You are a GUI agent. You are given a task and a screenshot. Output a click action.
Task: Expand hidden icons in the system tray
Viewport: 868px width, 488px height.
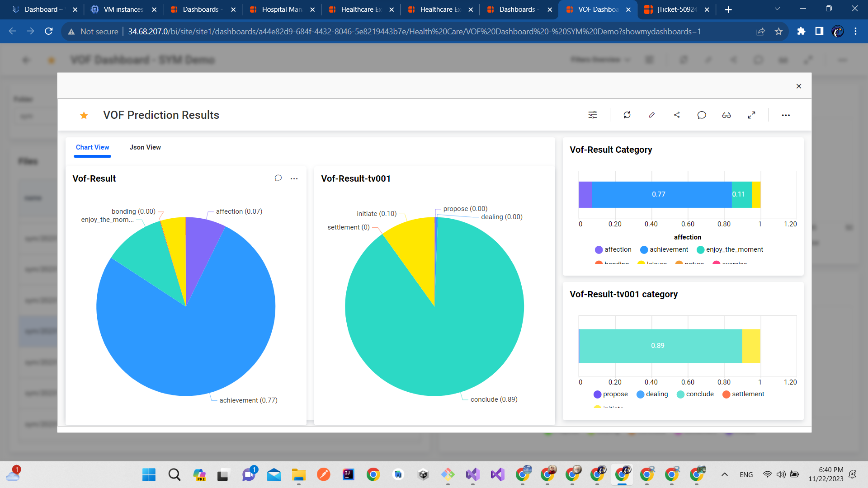724,474
